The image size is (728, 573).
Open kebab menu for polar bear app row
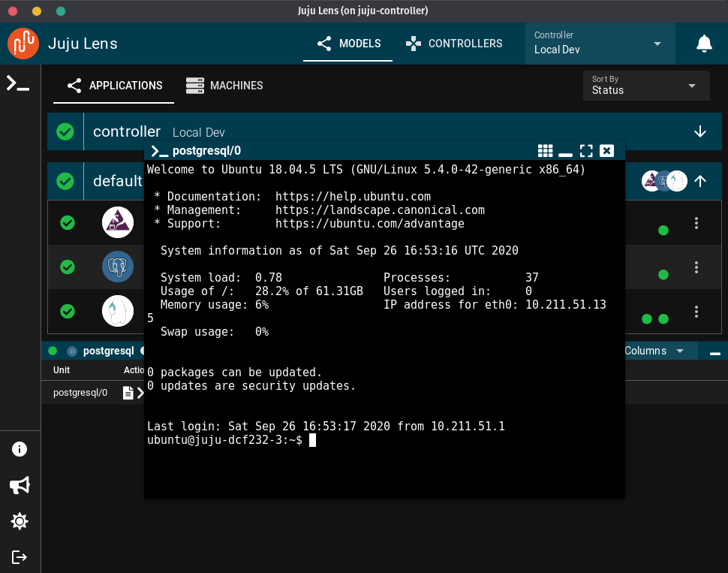[696, 312]
